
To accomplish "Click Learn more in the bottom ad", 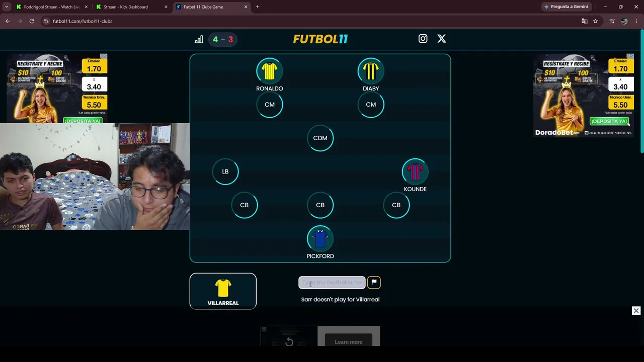I will (x=349, y=342).
